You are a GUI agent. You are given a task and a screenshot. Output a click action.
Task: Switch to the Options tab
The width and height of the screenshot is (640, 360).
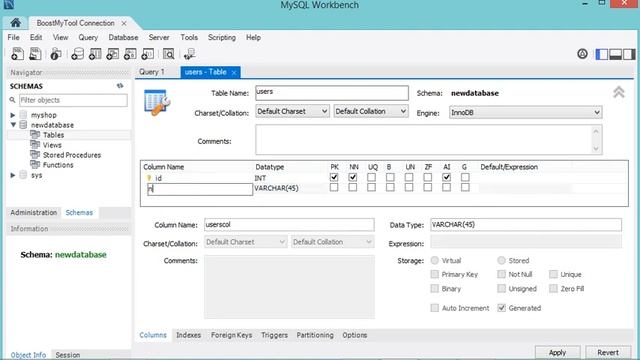pos(355,335)
